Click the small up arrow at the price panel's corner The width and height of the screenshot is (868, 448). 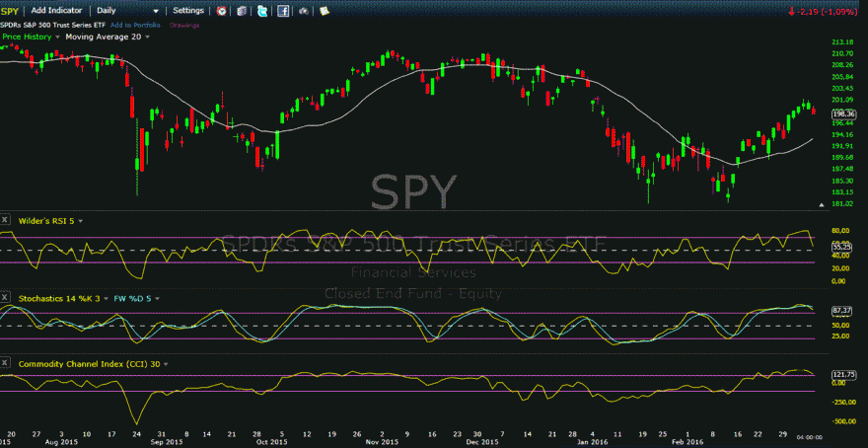(x=822, y=205)
